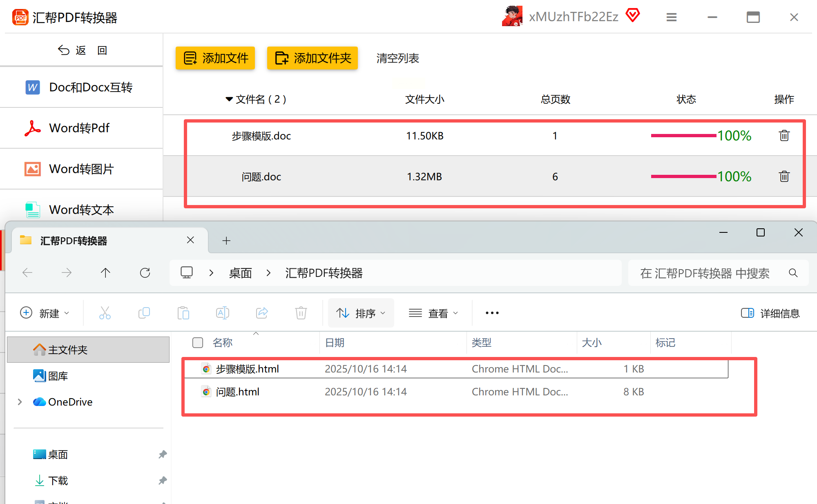Viewport: 817px width, 504px height.
Task: Delete 步骤模版.doc with its trash icon
Action: [784, 136]
